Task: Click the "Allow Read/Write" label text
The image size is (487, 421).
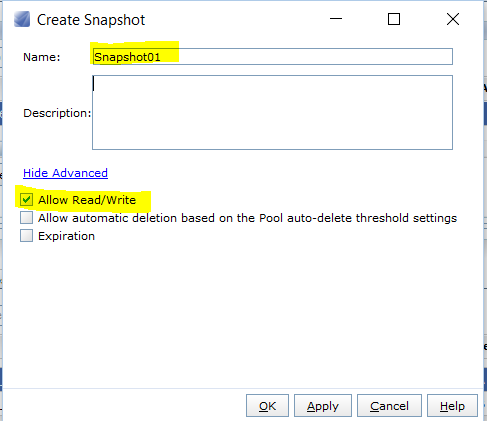Action: tap(87, 200)
